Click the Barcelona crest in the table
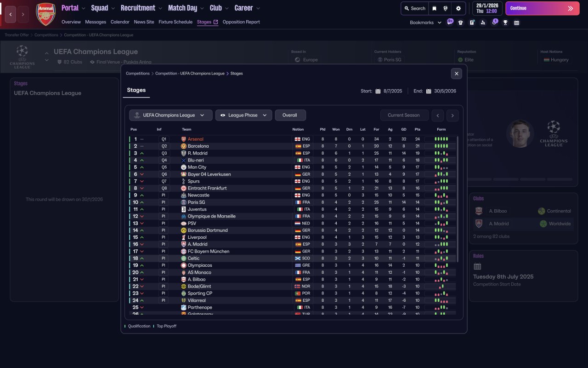588x368 pixels. (x=184, y=146)
